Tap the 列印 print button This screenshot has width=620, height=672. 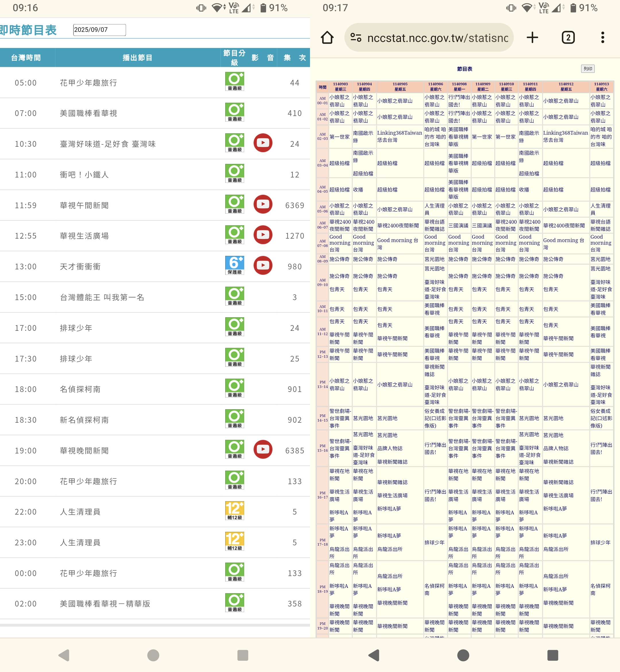(588, 69)
